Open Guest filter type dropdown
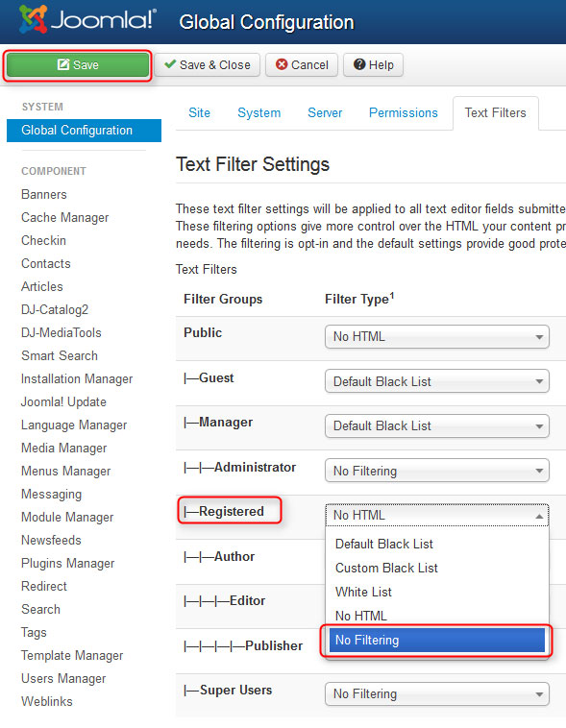Image resolution: width=566 pixels, height=728 pixels. coord(437,381)
